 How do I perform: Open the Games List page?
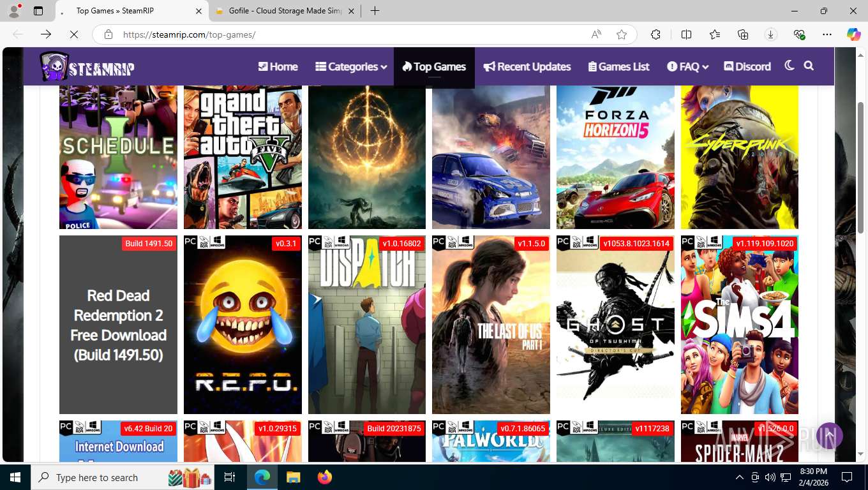coord(618,66)
